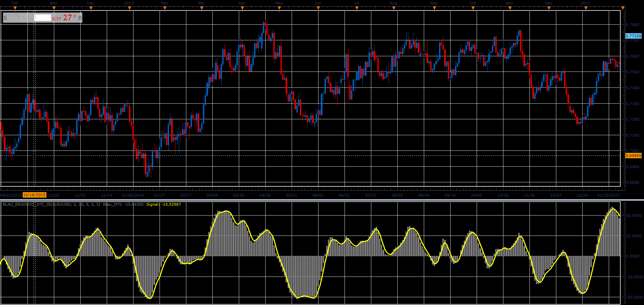Click the orange timeline marker under 2016
The image size is (644, 305).
129,8
